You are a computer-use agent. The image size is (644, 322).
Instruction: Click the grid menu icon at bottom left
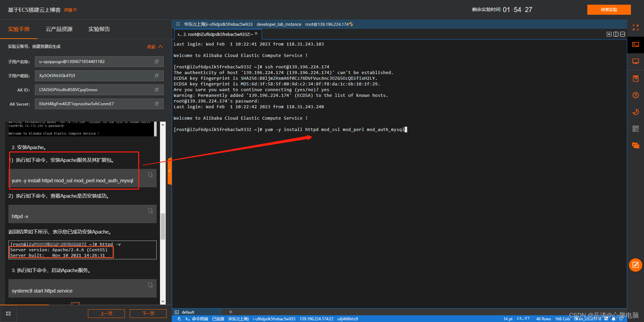[8, 314]
